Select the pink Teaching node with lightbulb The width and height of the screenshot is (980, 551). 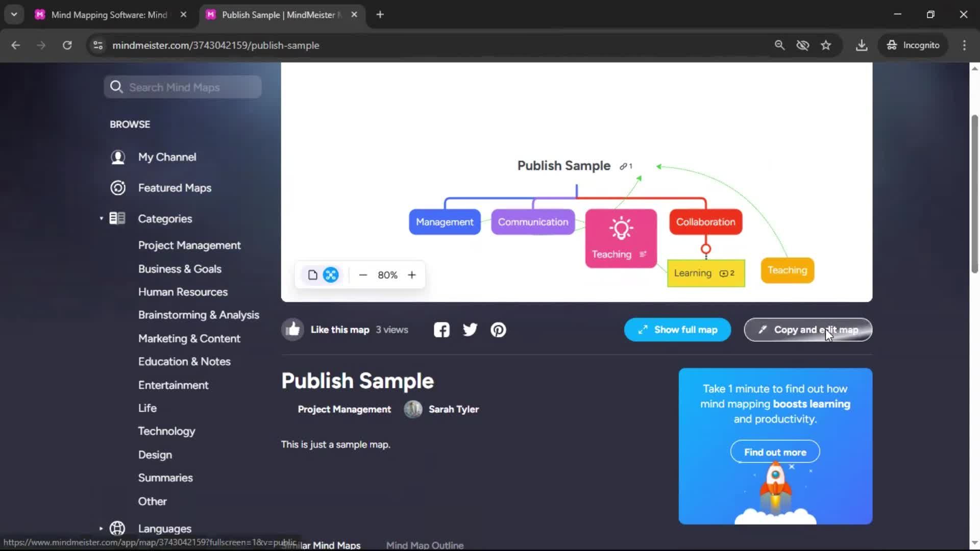(621, 238)
